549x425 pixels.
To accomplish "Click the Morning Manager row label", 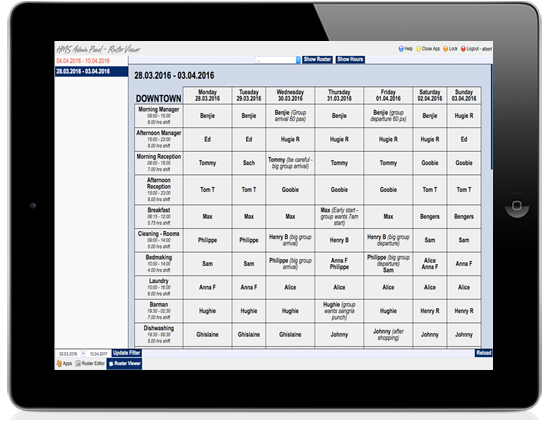I will click(159, 116).
